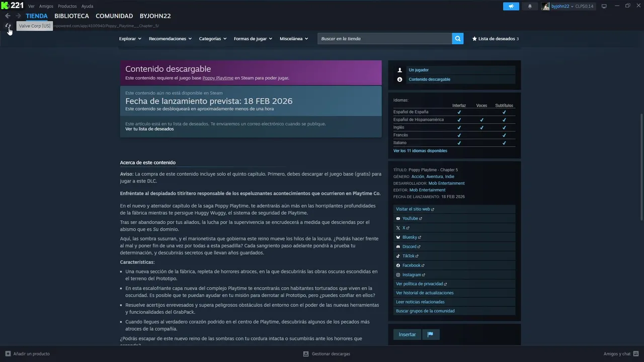Click the Indie genre link
This screenshot has height=362, width=644.
[x=449, y=177]
